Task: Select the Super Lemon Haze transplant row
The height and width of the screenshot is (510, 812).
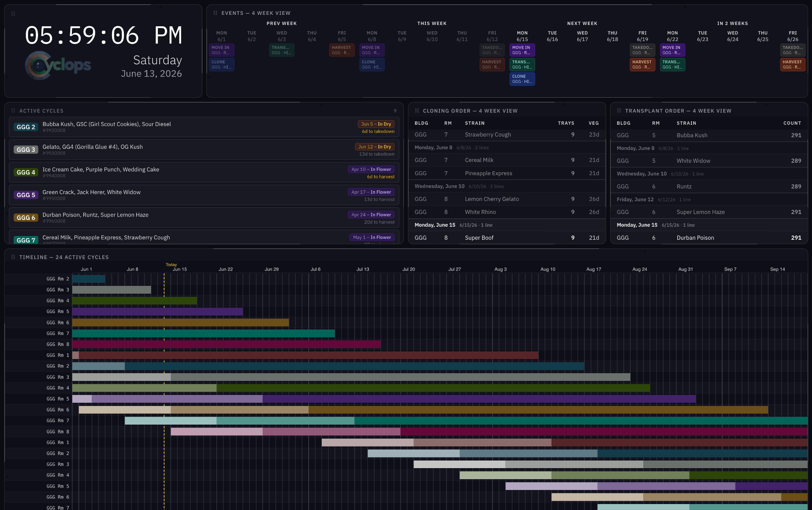Action: click(x=709, y=212)
